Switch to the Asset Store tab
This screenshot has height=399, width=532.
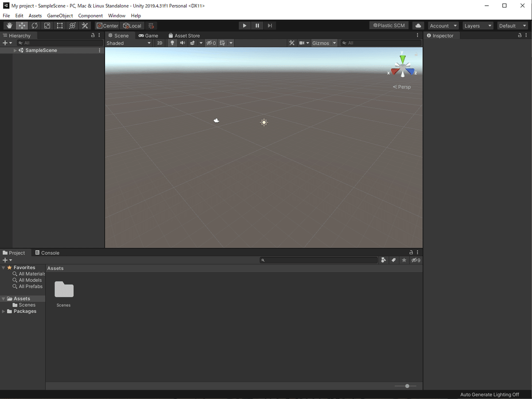[x=184, y=35]
